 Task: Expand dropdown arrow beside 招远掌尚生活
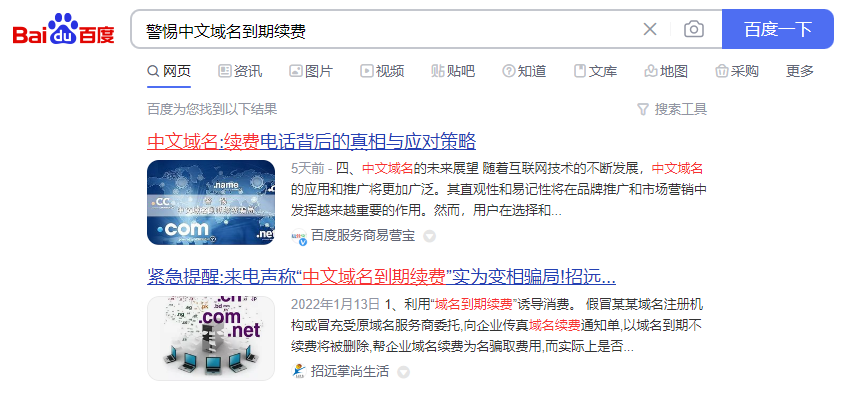click(403, 372)
